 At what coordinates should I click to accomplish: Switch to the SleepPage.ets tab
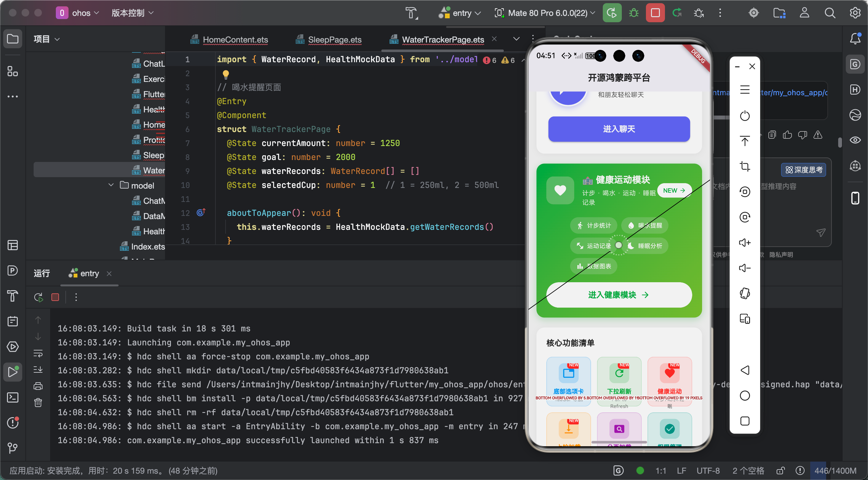329,39
